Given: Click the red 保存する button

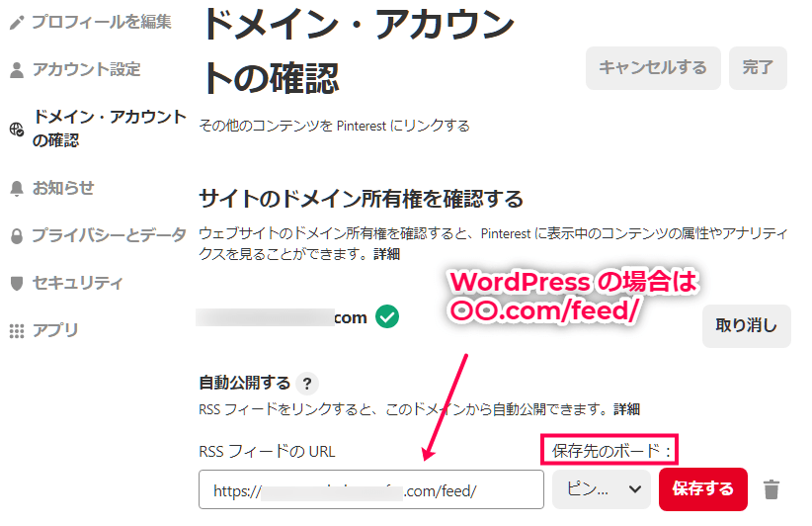Looking at the screenshot, I should 702,489.
